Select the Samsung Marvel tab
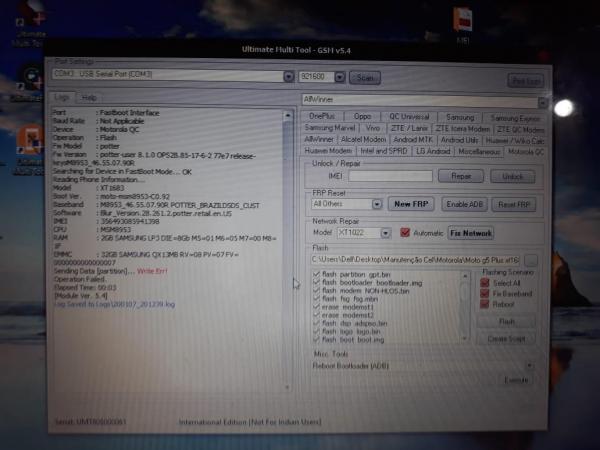The height and width of the screenshot is (450, 600). pos(330,127)
